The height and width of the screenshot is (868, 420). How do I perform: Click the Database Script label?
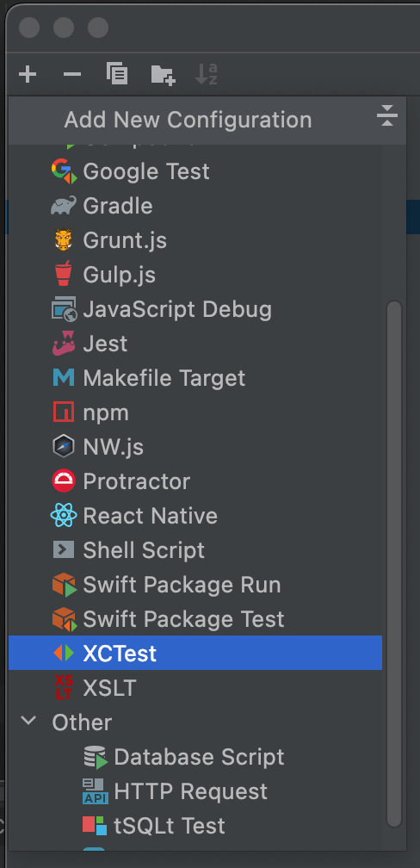point(199,757)
